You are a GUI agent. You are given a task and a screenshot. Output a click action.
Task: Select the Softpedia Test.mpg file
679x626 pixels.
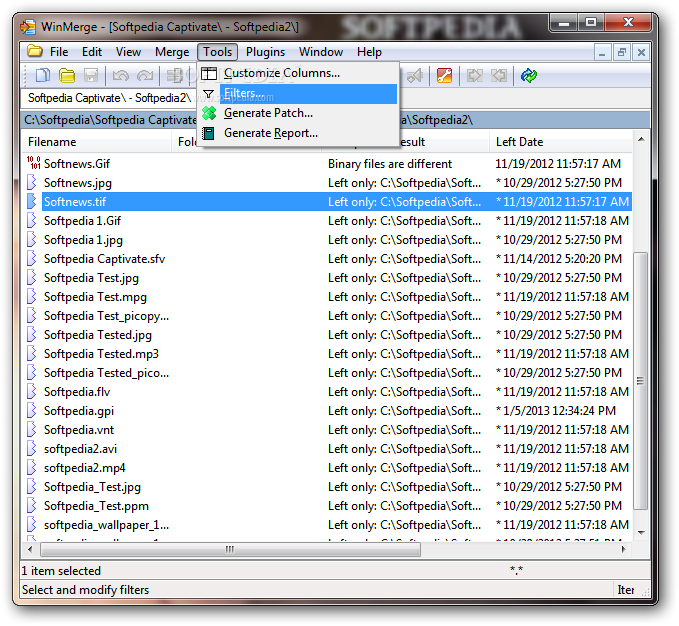pyautogui.click(x=95, y=297)
